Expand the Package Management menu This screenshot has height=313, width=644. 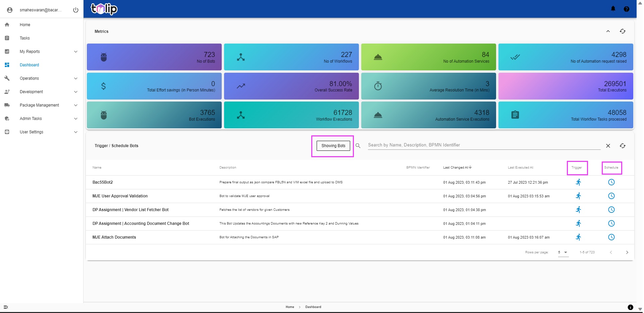click(x=42, y=105)
